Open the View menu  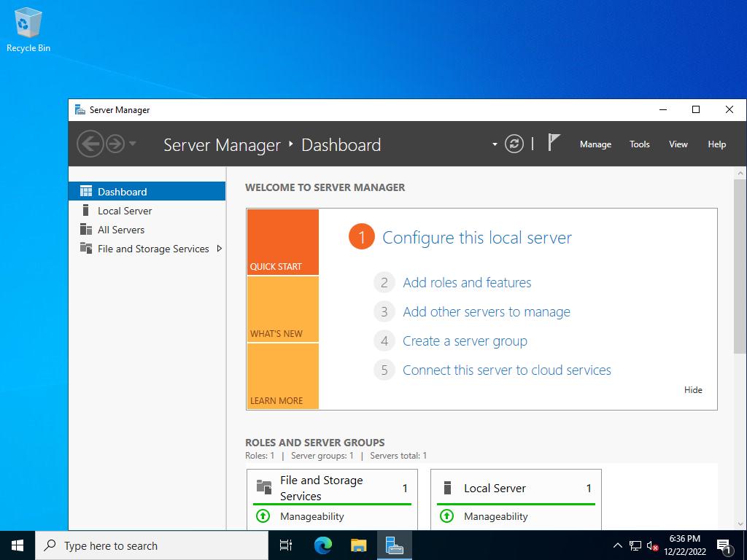[x=678, y=144]
